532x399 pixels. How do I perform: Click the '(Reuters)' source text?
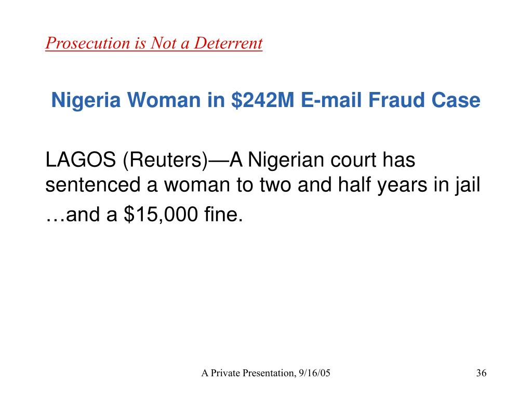[165, 160]
